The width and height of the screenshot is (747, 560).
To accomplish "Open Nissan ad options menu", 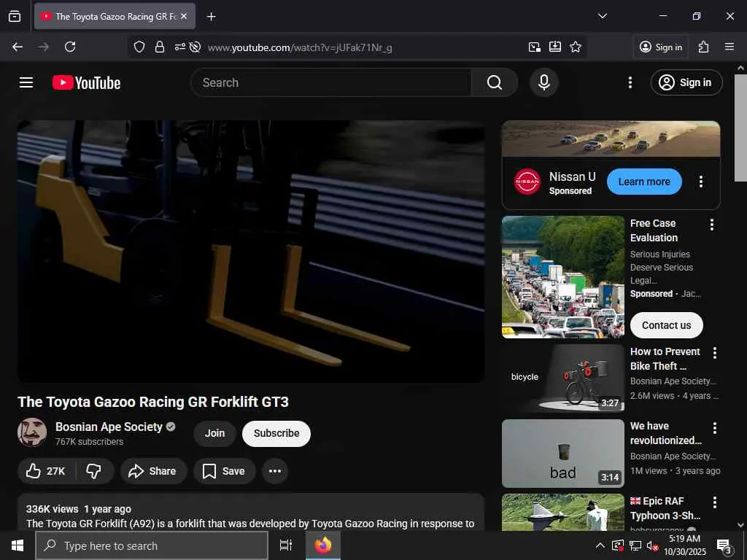I will [x=700, y=182].
